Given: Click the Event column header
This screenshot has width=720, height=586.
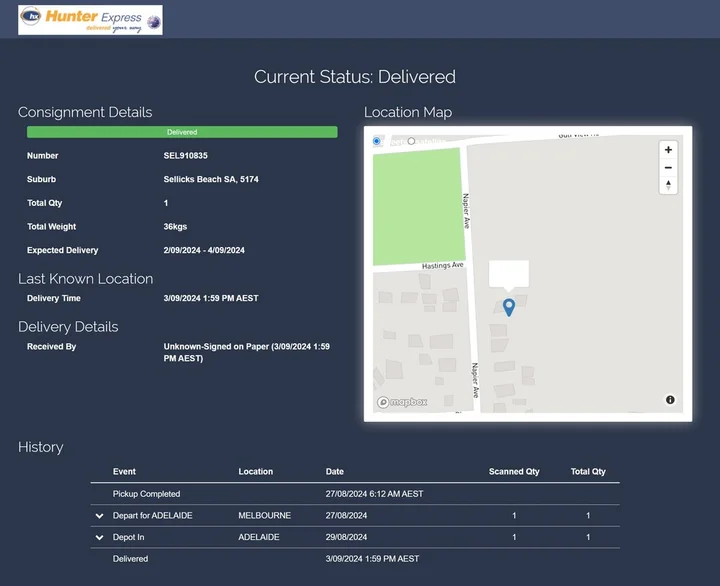Looking at the screenshot, I should pyautogui.click(x=124, y=472).
